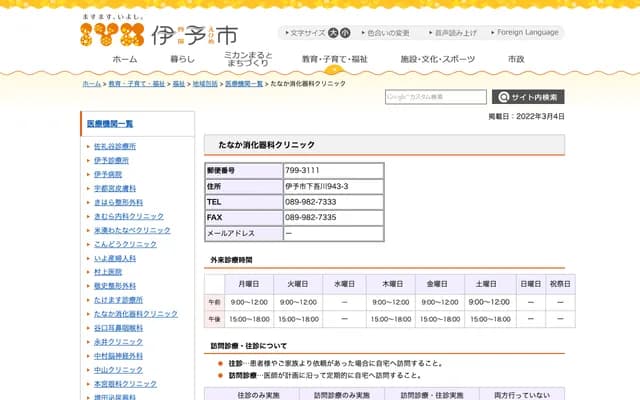Open たけます診療所 in the sidebar
The width and height of the screenshot is (640, 400).
pos(118,300)
